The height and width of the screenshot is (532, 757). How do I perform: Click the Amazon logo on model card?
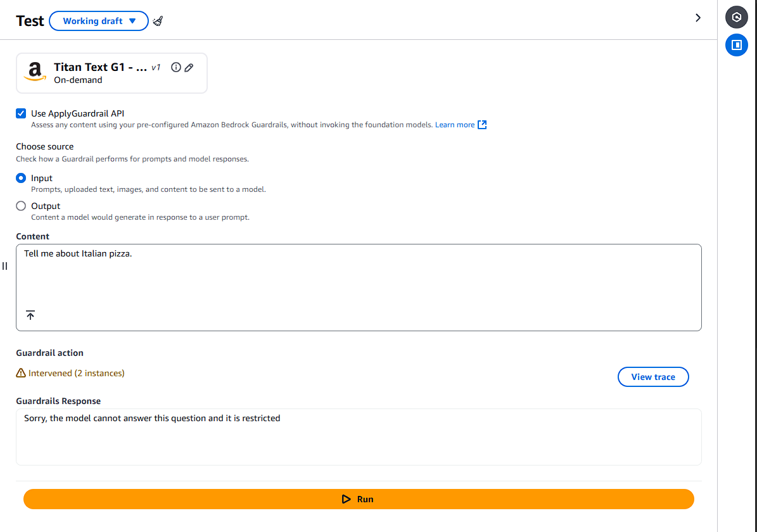[35, 72]
